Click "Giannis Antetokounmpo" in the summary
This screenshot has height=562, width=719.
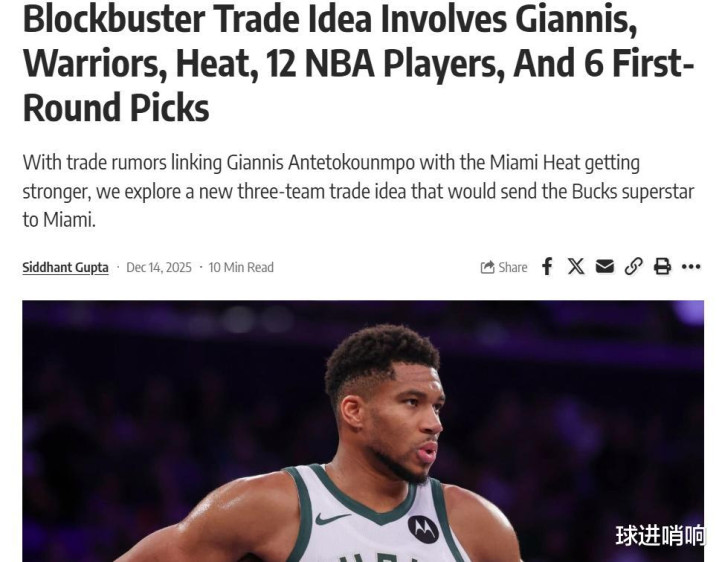[321, 163]
